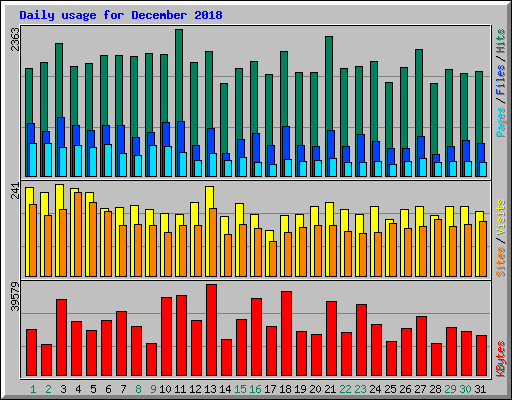The image size is (512, 400).
Task: Click day 8 on the x-axis
Action: tap(138, 389)
